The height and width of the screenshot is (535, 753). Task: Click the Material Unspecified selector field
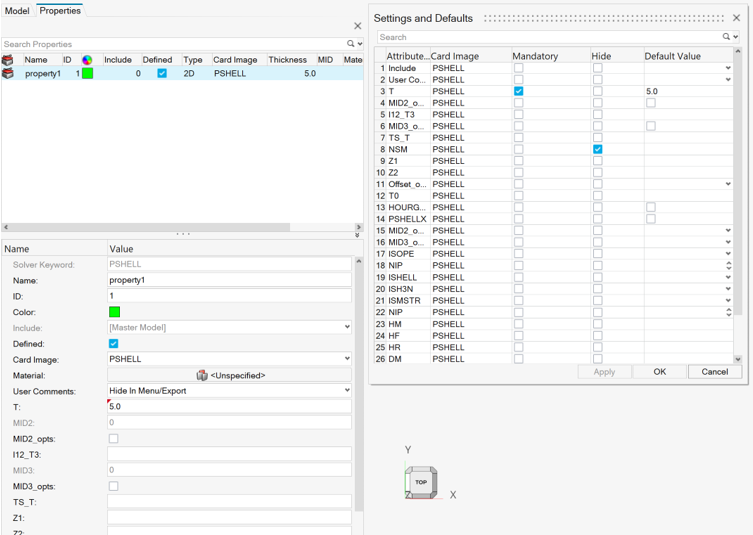pyautogui.click(x=230, y=375)
